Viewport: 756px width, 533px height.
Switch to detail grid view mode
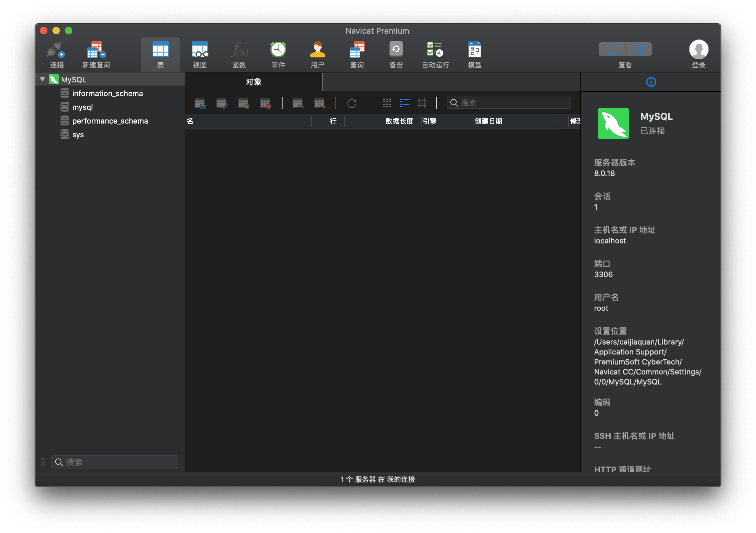coord(422,103)
